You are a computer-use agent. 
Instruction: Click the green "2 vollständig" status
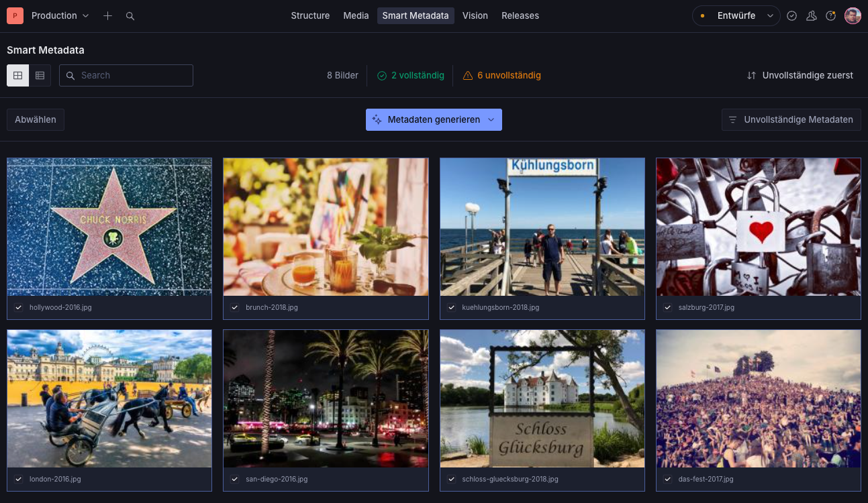coord(411,75)
